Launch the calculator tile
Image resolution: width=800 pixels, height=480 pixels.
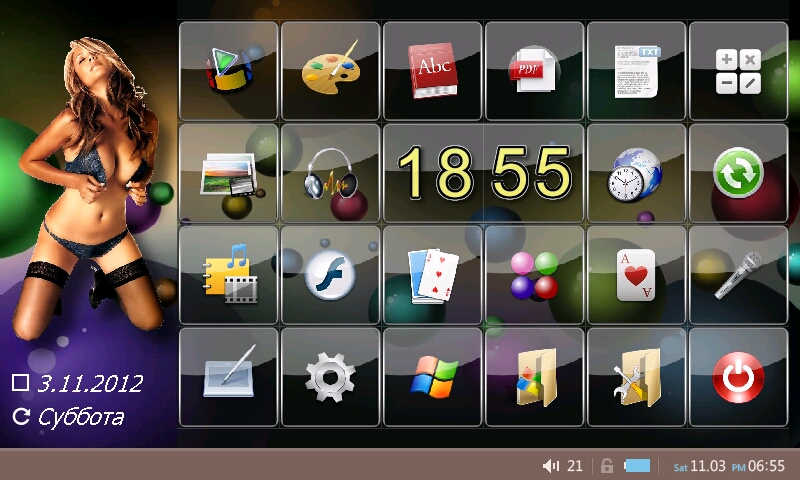[738, 71]
